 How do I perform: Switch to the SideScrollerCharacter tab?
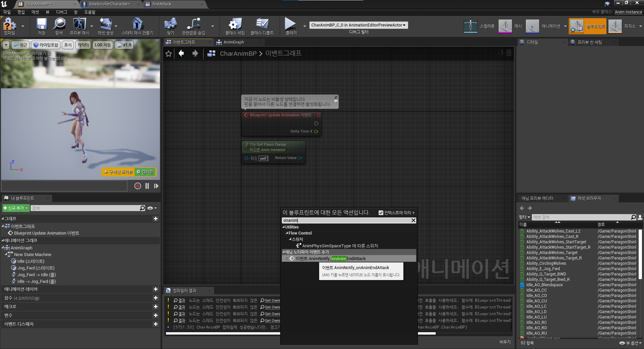109,4
